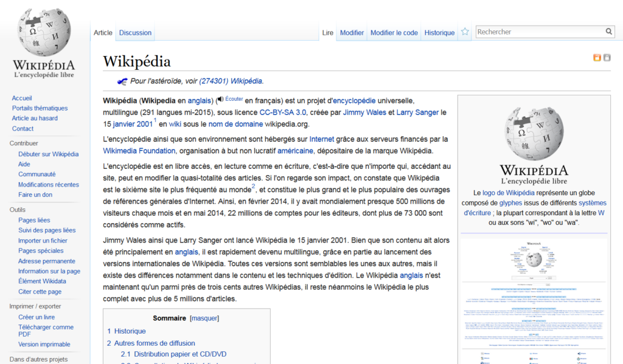Jump to Historique section in Sommaire

tap(130, 331)
